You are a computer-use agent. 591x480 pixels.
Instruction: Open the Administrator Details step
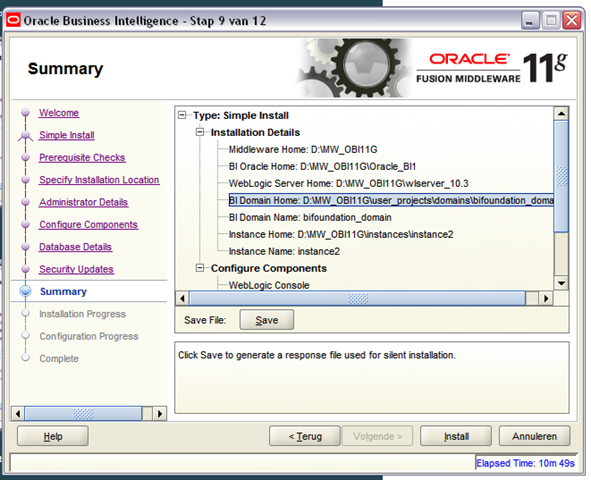(x=84, y=202)
